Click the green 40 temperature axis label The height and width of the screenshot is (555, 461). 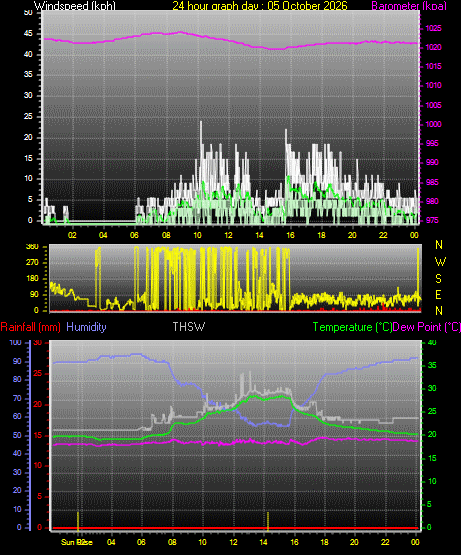click(x=432, y=343)
